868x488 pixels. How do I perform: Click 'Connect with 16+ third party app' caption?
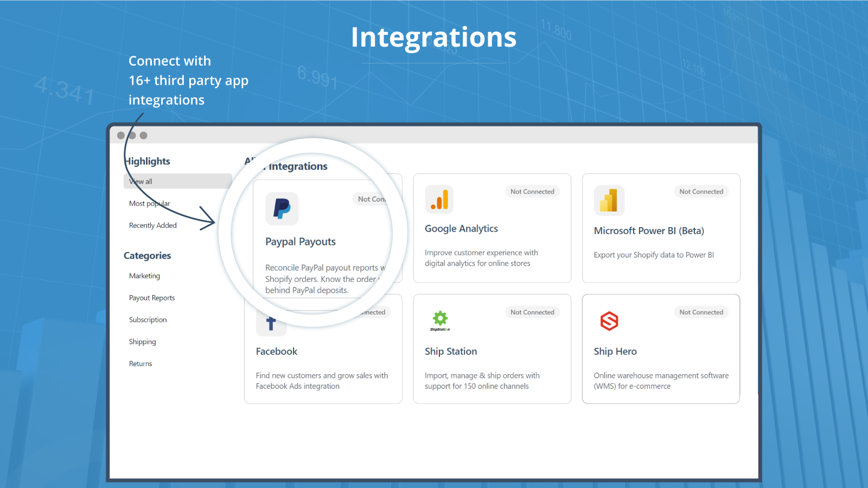(188, 80)
